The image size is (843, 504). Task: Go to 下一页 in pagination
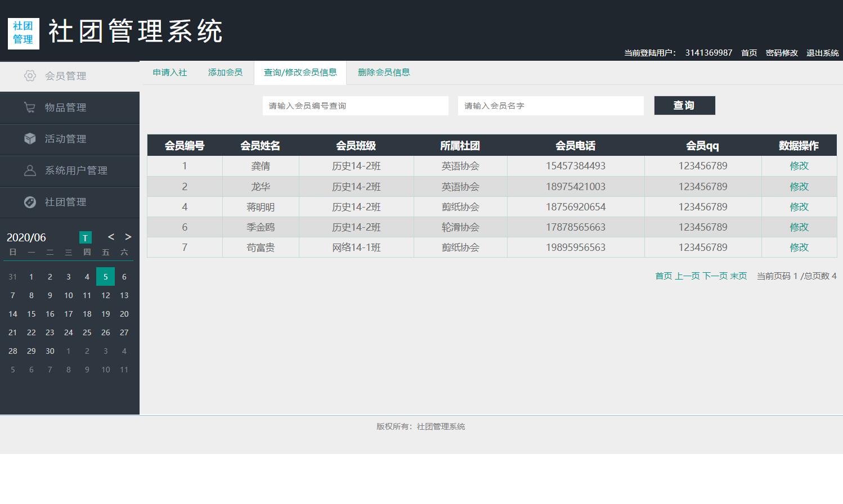(715, 276)
